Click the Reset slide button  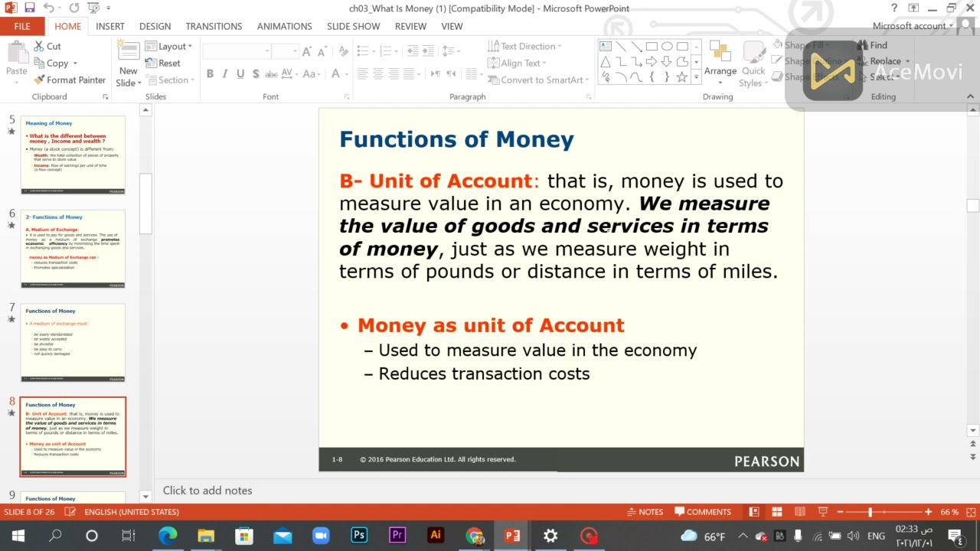click(163, 63)
